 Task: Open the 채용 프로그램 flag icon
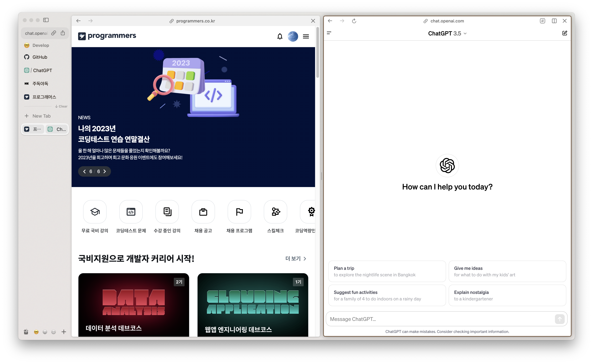(x=239, y=212)
